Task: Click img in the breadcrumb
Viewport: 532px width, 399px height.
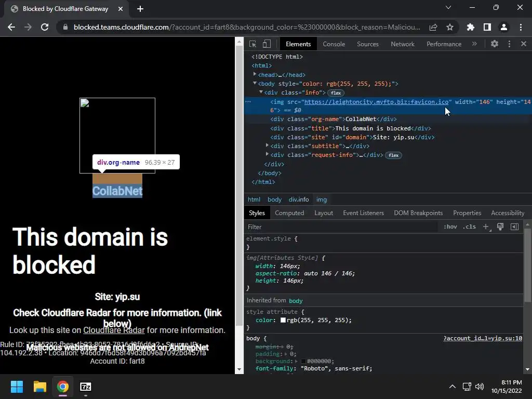Action: coord(321,199)
